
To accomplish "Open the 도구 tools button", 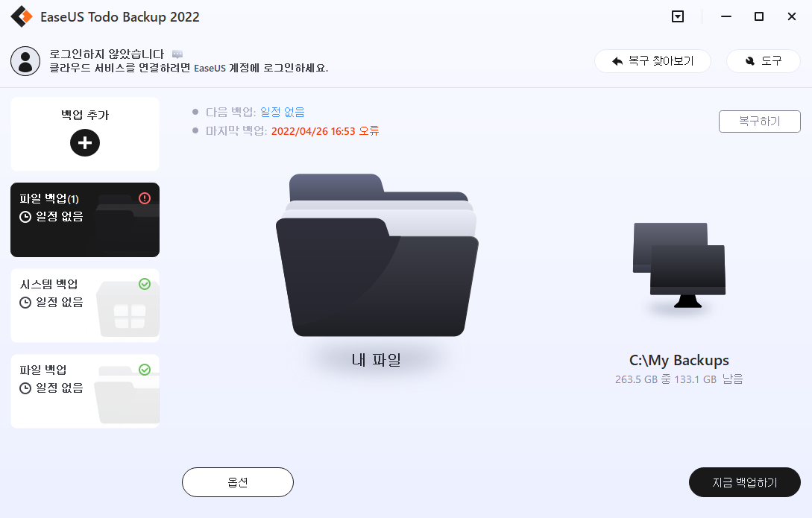I will (x=764, y=61).
